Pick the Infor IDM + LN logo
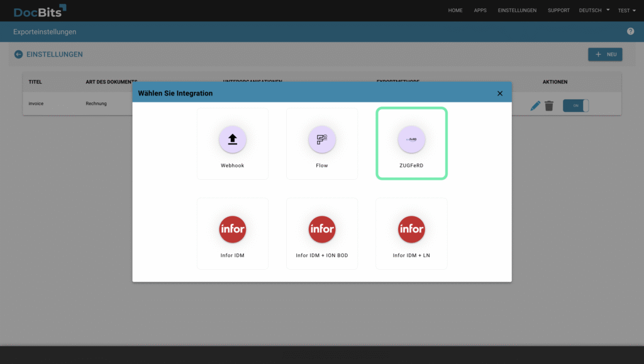This screenshot has width=644, height=364. click(411, 229)
